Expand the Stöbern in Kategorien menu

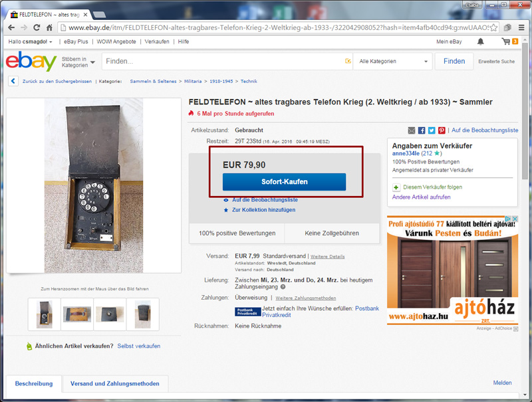[78, 62]
